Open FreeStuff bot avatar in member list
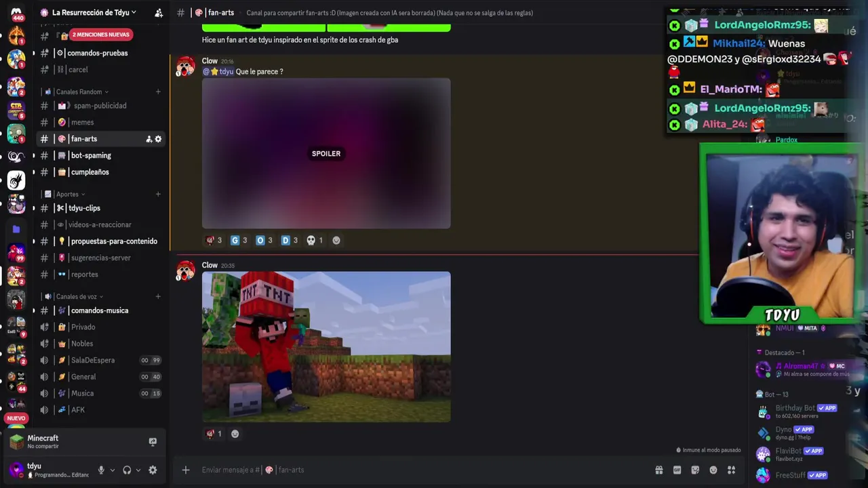Image resolution: width=868 pixels, height=488 pixels. click(763, 475)
